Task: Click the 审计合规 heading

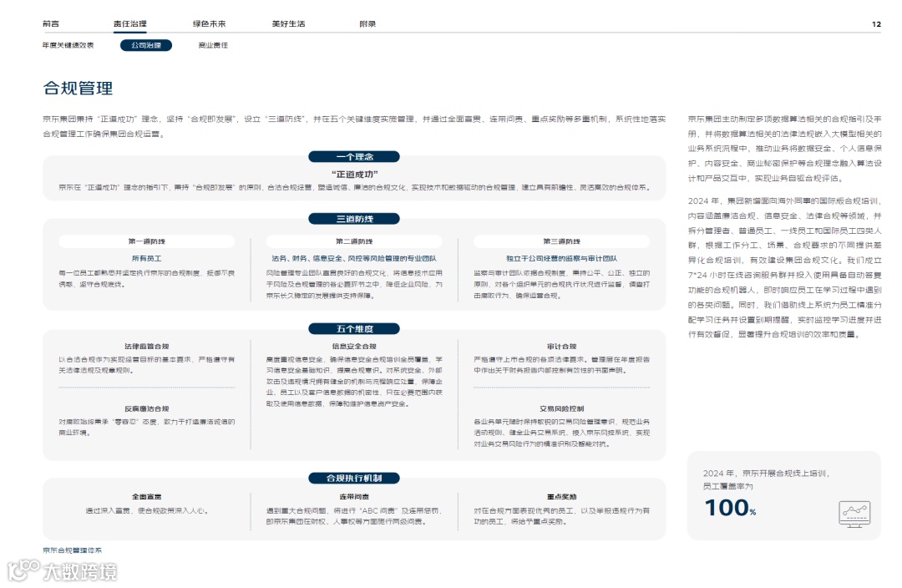Action: click(x=561, y=346)
